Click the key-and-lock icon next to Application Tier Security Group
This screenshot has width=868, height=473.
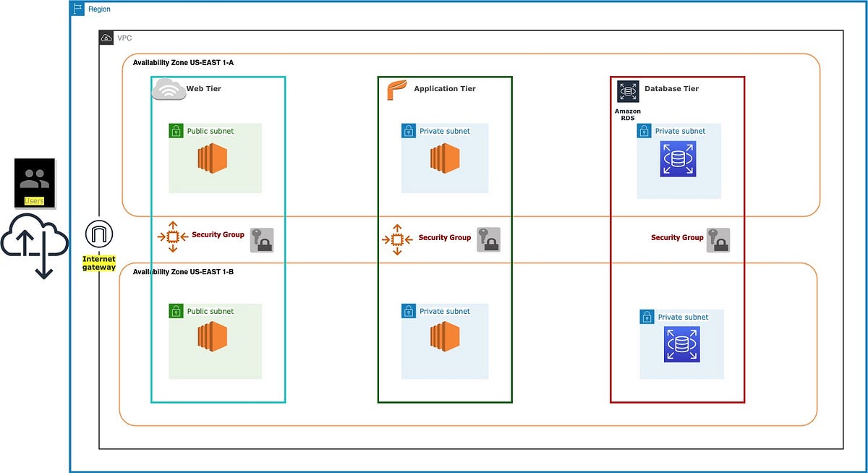488,239
